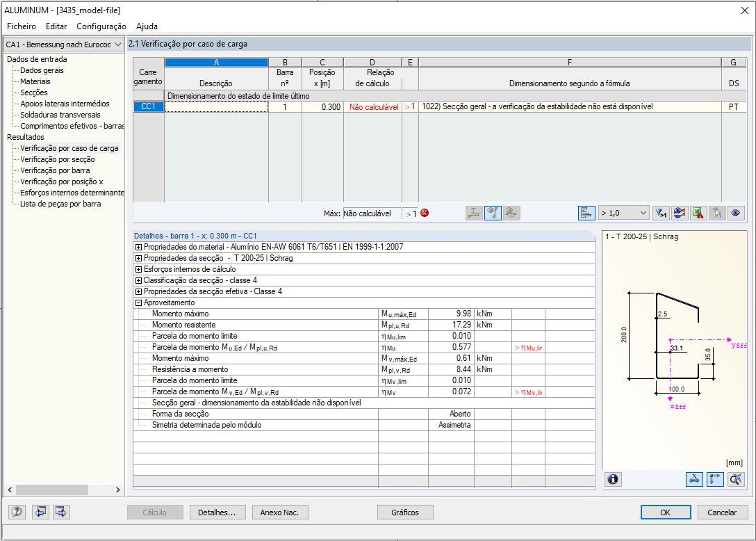Viewport: 756px width, 541px height.
Task: Expand Propriedades da secção efetiva row
Action: pos(138,291)
